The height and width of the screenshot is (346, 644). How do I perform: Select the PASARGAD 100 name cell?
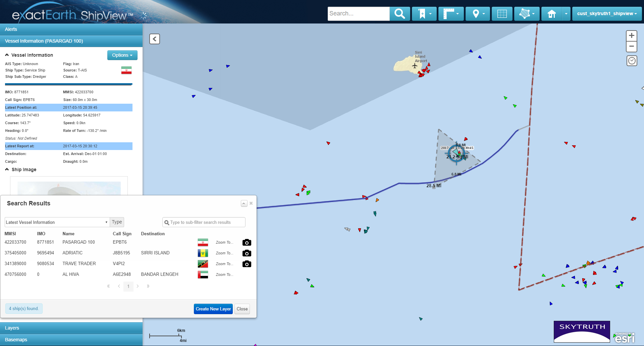[x=79, y=242]
